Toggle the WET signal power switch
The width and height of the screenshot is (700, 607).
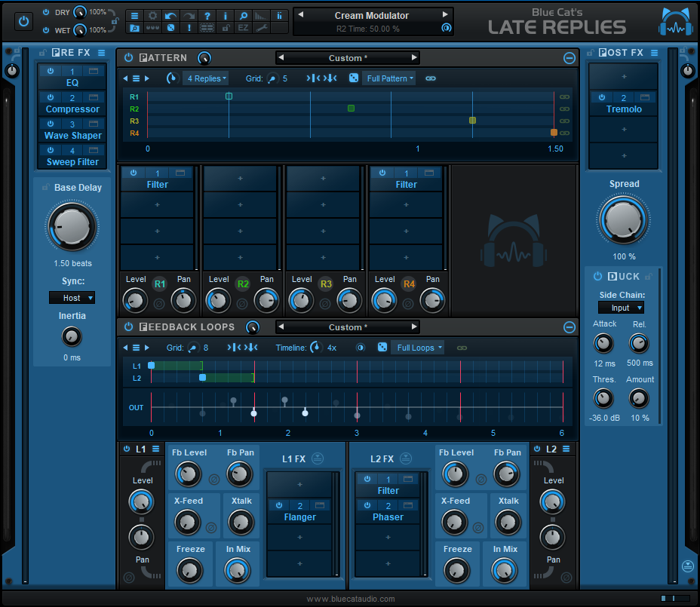click(x=46, y=30)
